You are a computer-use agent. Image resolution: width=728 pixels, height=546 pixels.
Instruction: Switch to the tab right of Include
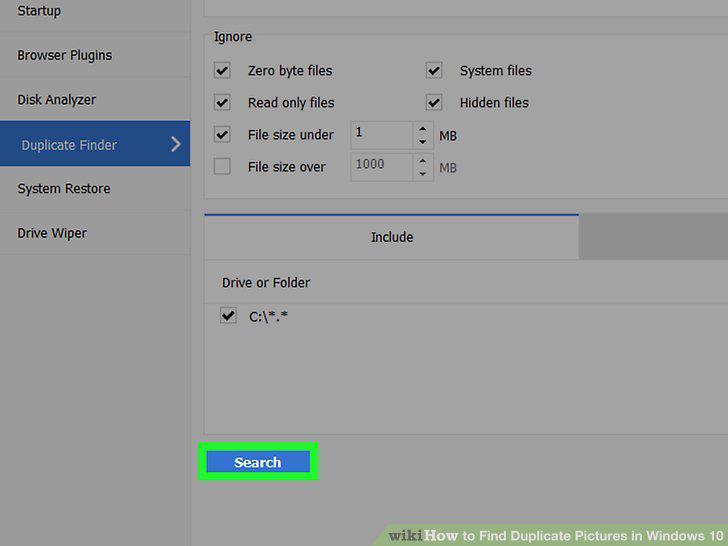(x=653, y=237)
